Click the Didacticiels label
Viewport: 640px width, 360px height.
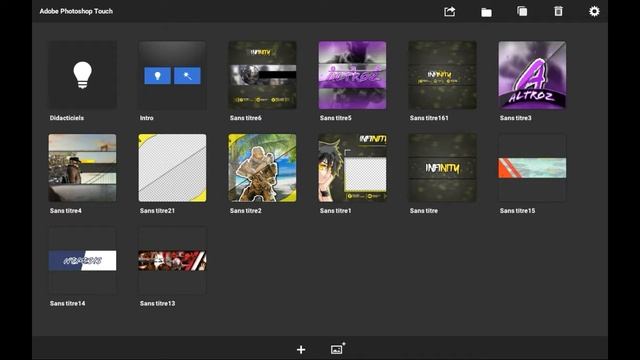point(67,118)
